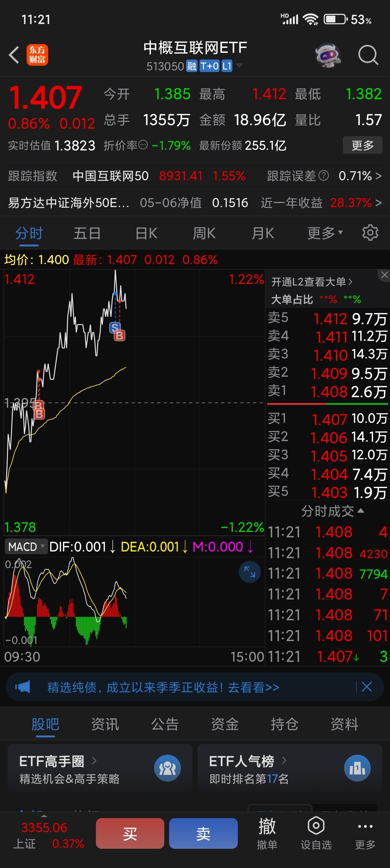
Task: Tap tick trade with volume 4230
Action: click(x=327, y=553)
